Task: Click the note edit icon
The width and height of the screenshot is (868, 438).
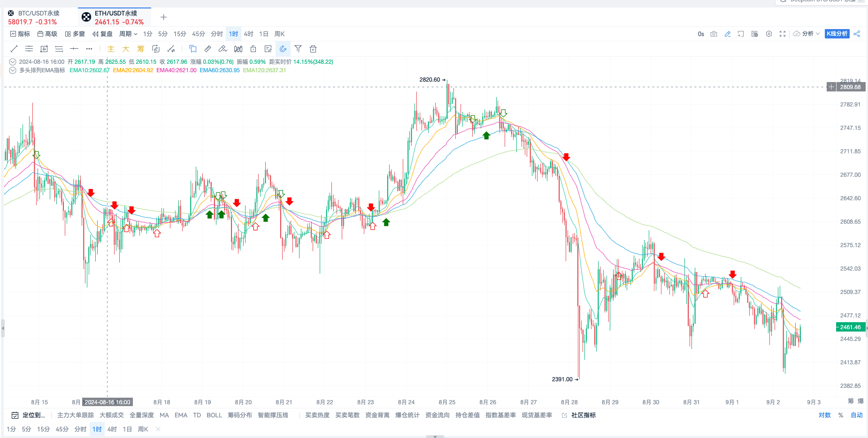Action: (x=268, y=49)
